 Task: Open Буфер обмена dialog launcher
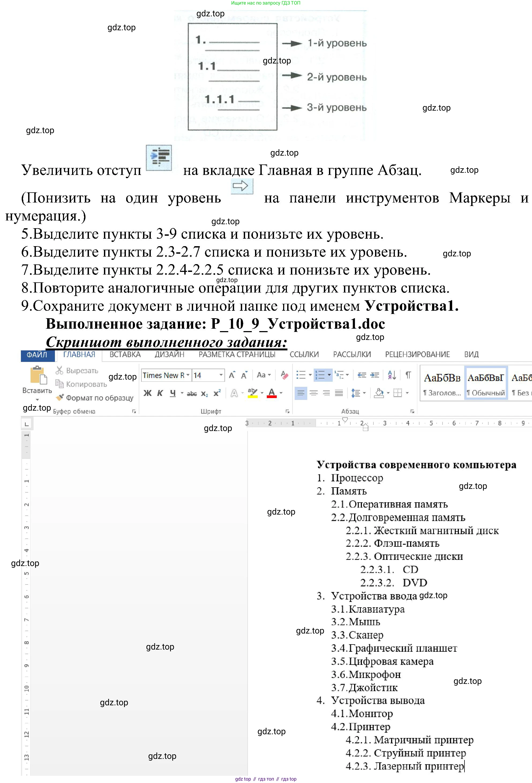pyautogui.click(x=134, y=411)
